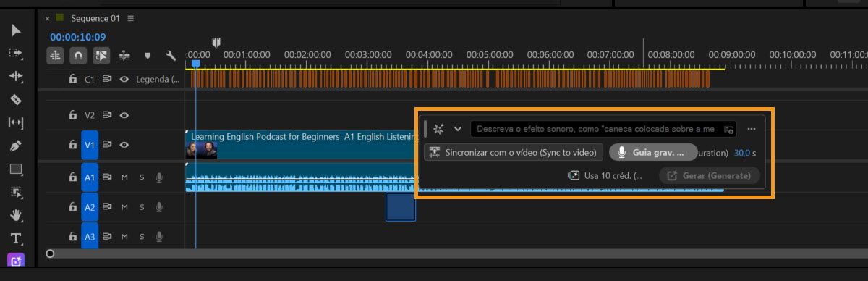
Task: Mute audio track A3
Action: pos(124,236)
